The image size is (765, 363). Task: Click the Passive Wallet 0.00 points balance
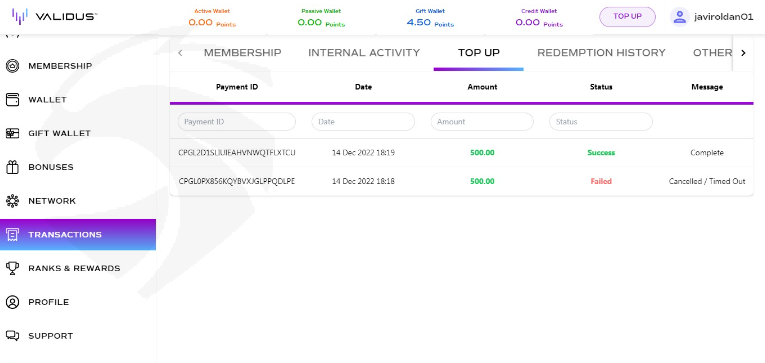322,22
